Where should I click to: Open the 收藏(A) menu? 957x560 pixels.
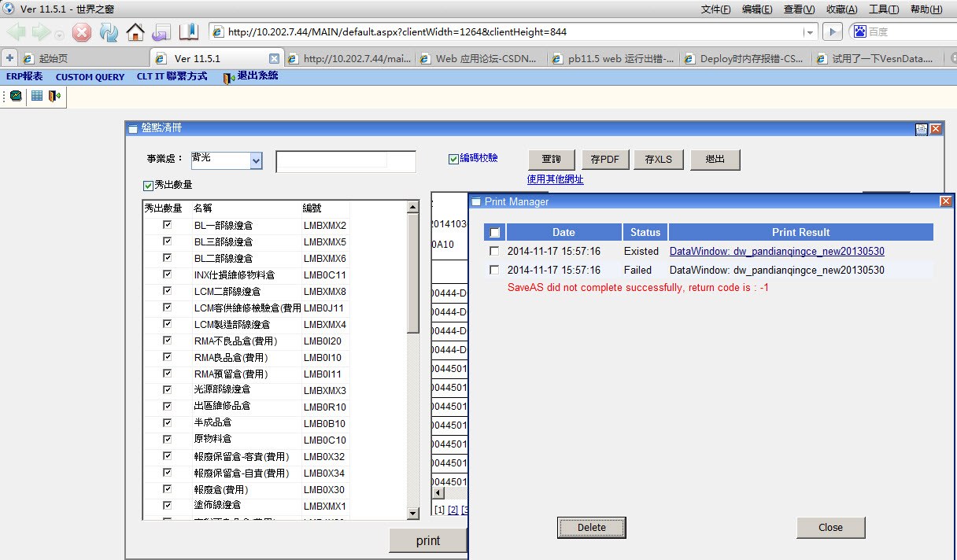pyautogui.click(x=841, y=9)
